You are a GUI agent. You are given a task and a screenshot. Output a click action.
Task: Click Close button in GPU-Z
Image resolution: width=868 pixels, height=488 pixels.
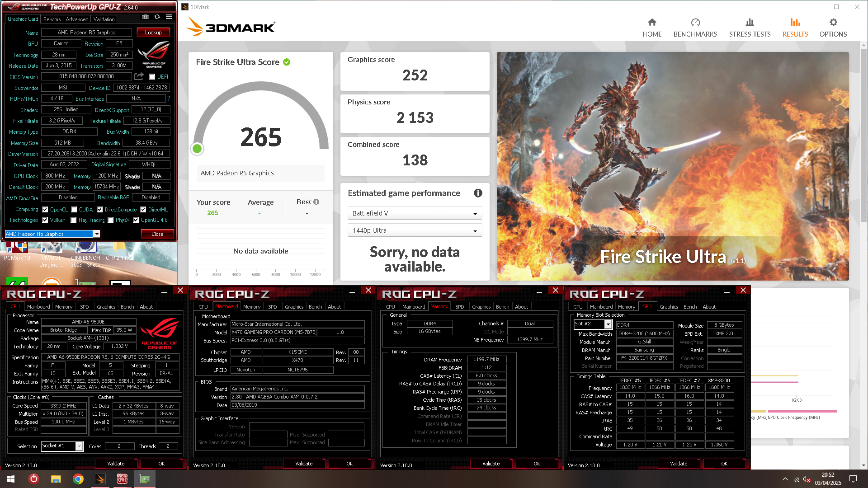point(157,234)
